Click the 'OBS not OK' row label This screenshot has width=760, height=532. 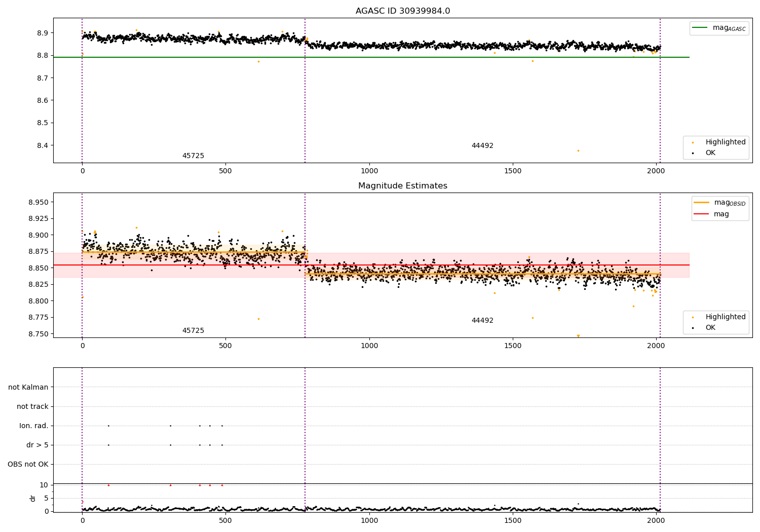28,464
